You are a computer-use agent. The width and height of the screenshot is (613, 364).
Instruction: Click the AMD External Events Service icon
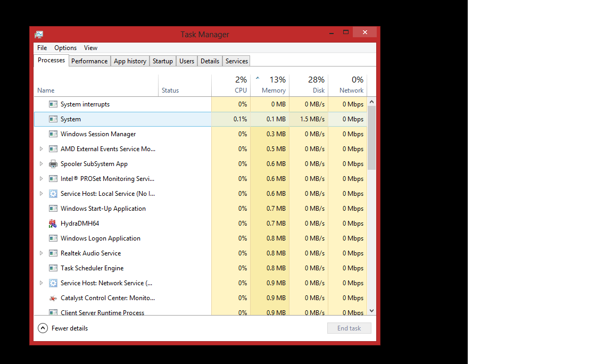coord(53,148)
